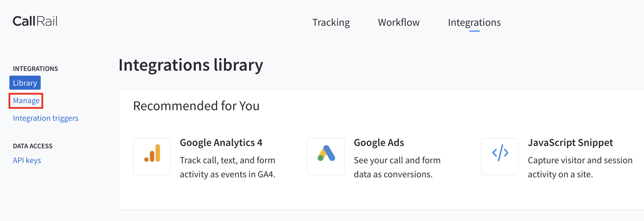Screen dimensions: 644x221
Task: Select the Integrations tab
Action: 474,23
